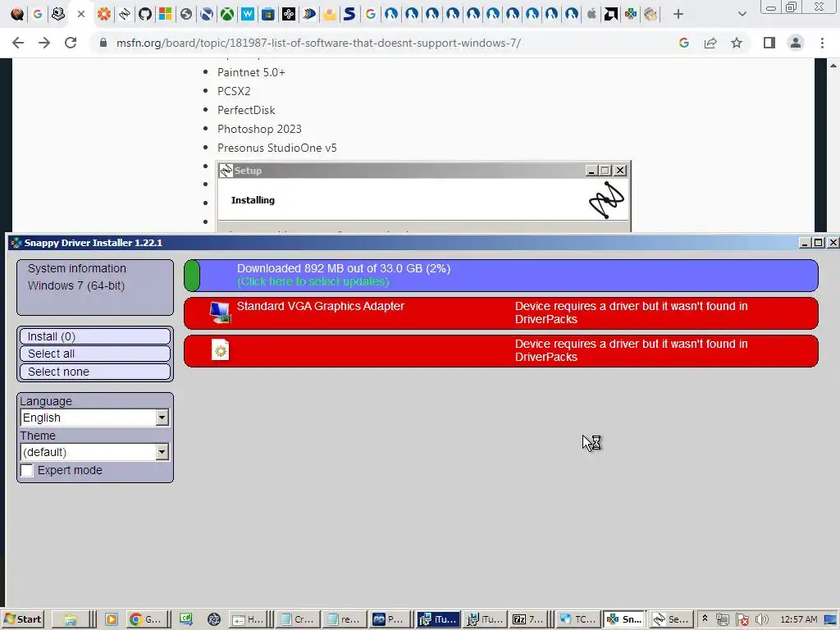Viewport: 840px width, 630px height.
Task: Open the Chrome three-dot menu
Action: [x=822, y=43]
